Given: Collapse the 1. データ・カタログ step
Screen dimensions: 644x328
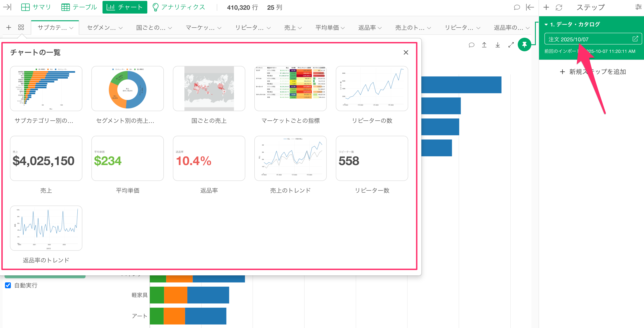Looking at the screenshot, I should (x=546, y=24).
